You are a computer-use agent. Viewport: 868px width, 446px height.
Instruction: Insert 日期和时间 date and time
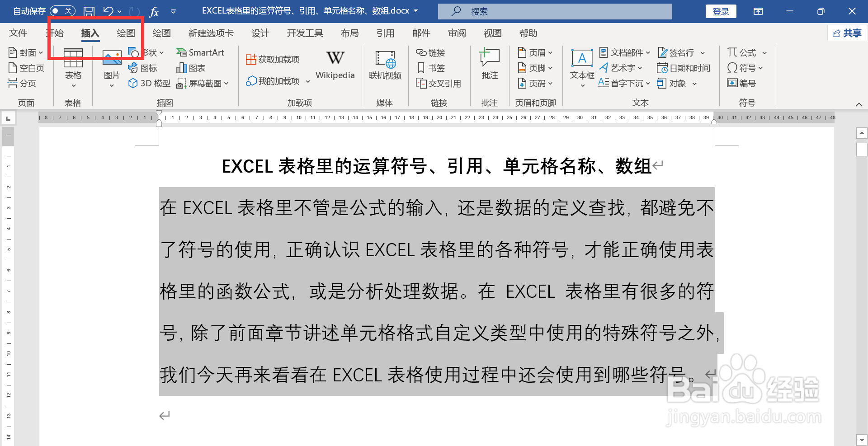(x=684, y=68)
